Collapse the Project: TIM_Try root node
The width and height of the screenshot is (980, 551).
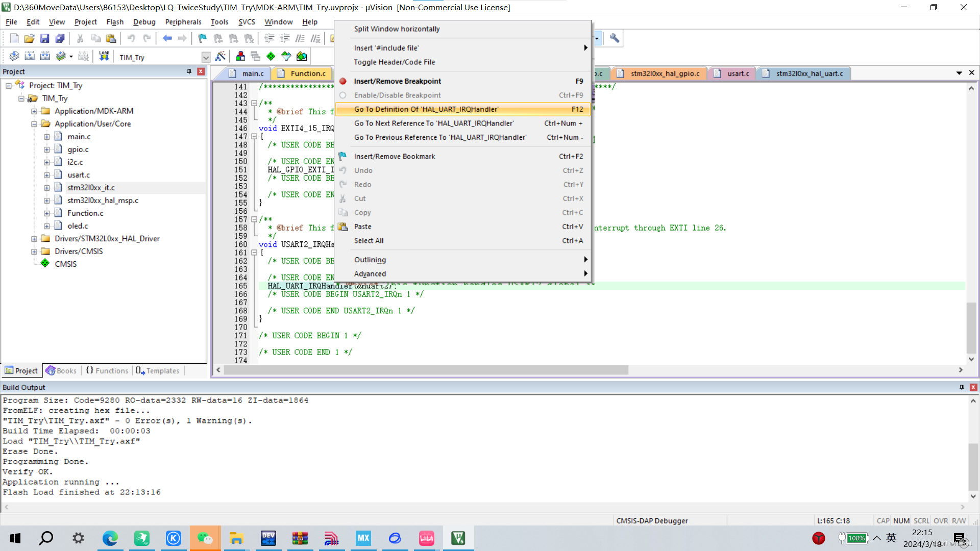pyautogui.click(x=9, y=86)
